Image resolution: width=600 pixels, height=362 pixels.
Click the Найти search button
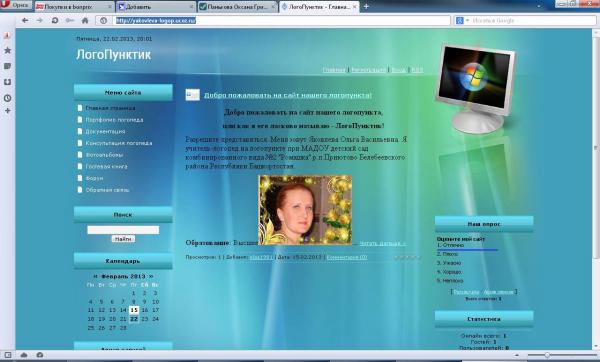click(123, 239)
